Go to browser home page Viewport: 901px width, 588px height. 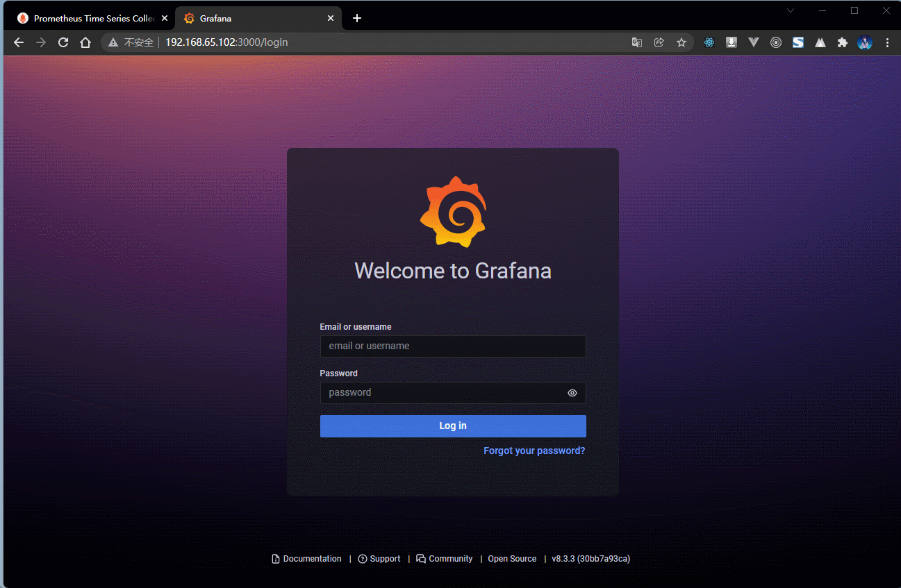85,42
